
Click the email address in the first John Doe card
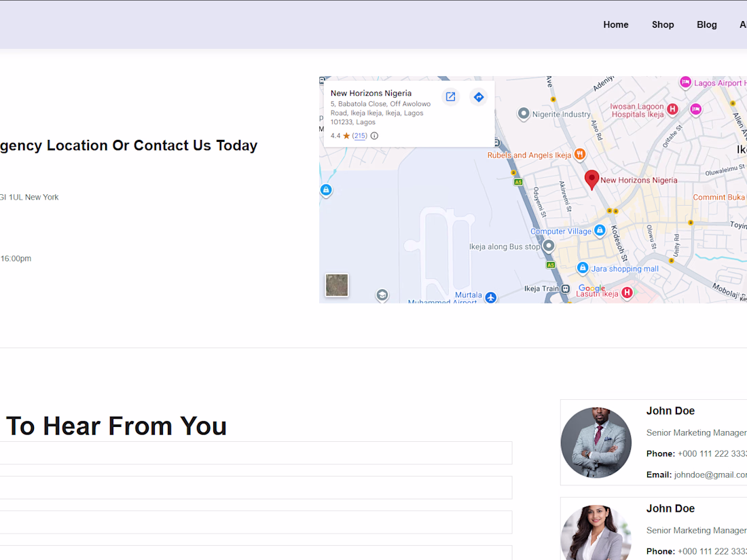(x=710, y=474)
